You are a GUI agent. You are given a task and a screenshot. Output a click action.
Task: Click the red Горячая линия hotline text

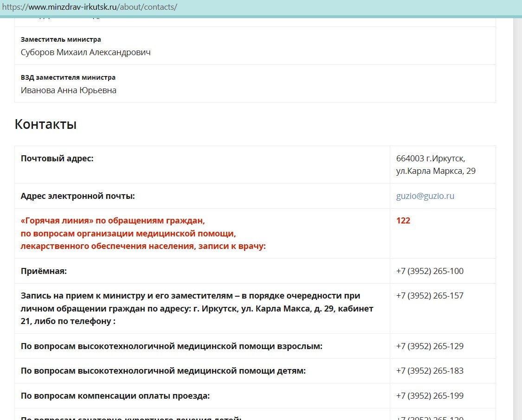(x=143, y=234)
